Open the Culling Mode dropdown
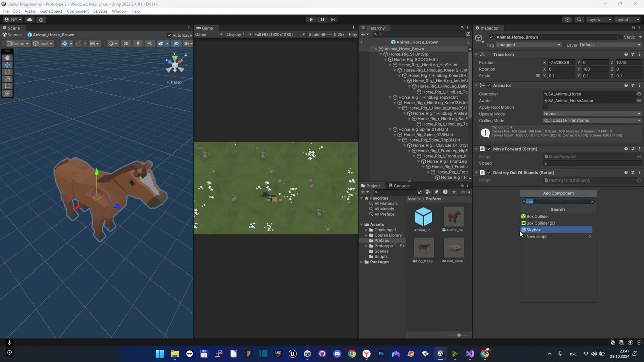The width and height of the screenshot is (644, 362). [x=592, y=121]
